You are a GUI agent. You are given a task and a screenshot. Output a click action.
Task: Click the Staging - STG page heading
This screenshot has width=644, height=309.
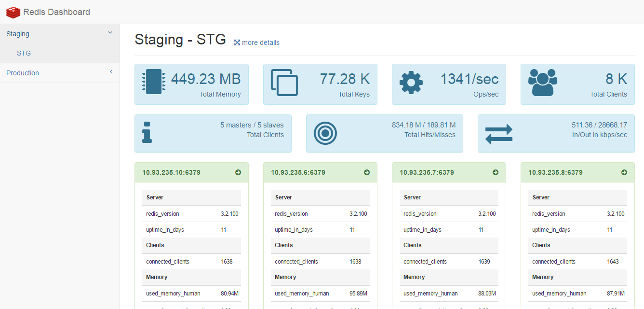click(x=180, y=40)
